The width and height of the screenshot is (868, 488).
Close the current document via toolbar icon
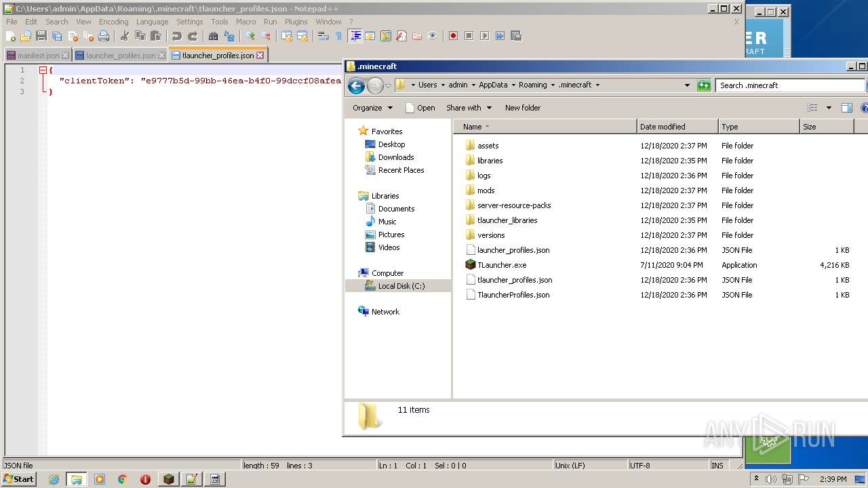click(x=73, y=36)
